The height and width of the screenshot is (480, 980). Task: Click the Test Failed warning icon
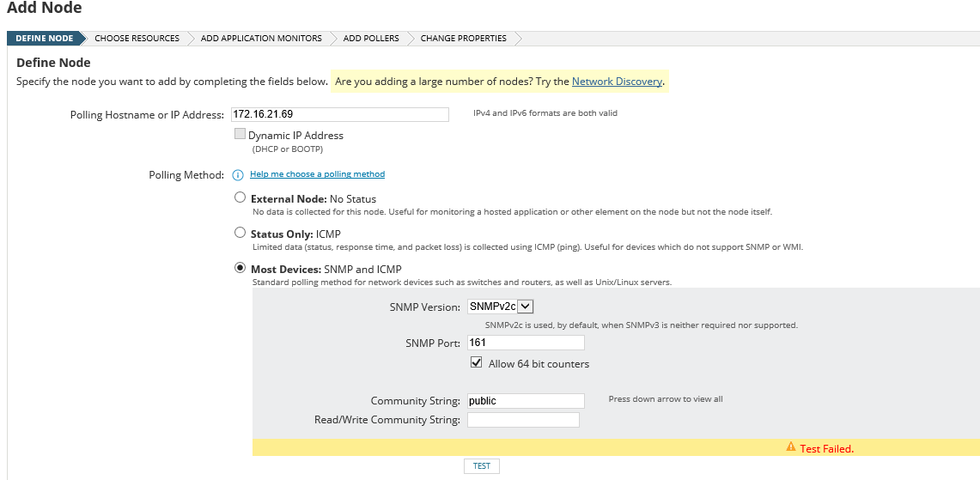coord(791,447)
